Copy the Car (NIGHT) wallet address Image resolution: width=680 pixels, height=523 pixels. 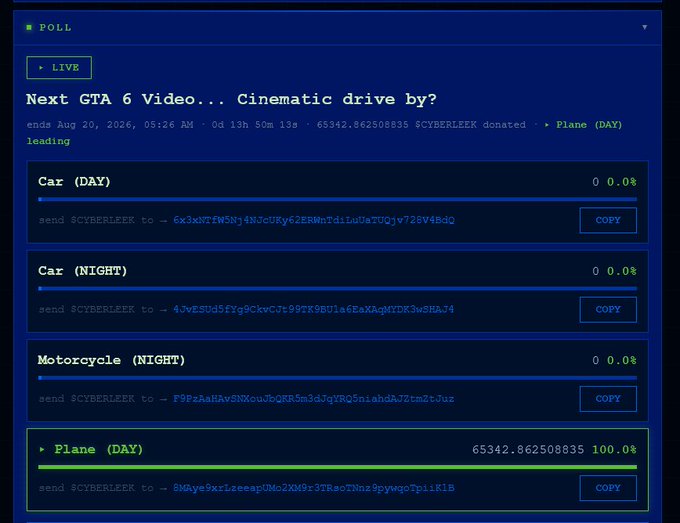point(608,310)
